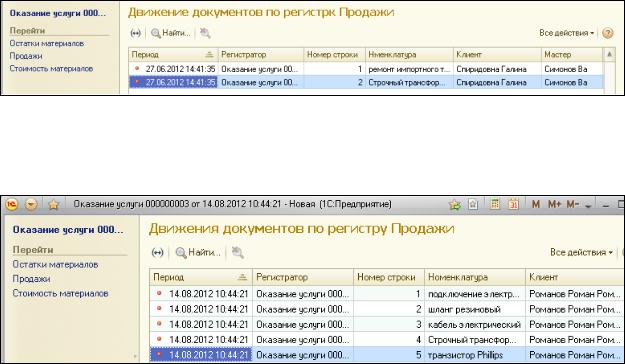Screen dimensions: 625x364
Task: Click the round help question-mark icon
Action: point(607,33)
